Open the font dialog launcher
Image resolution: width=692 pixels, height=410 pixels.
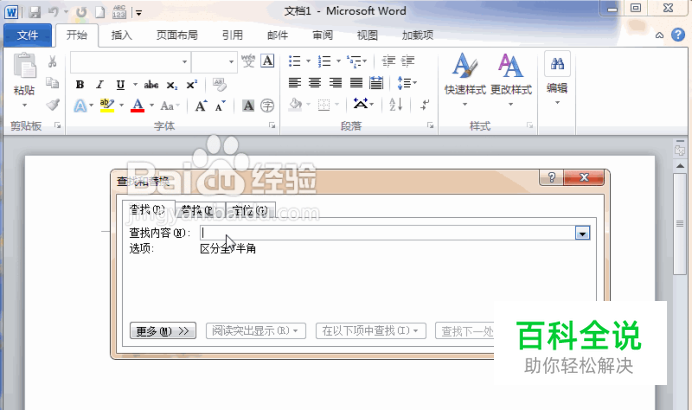272,126
